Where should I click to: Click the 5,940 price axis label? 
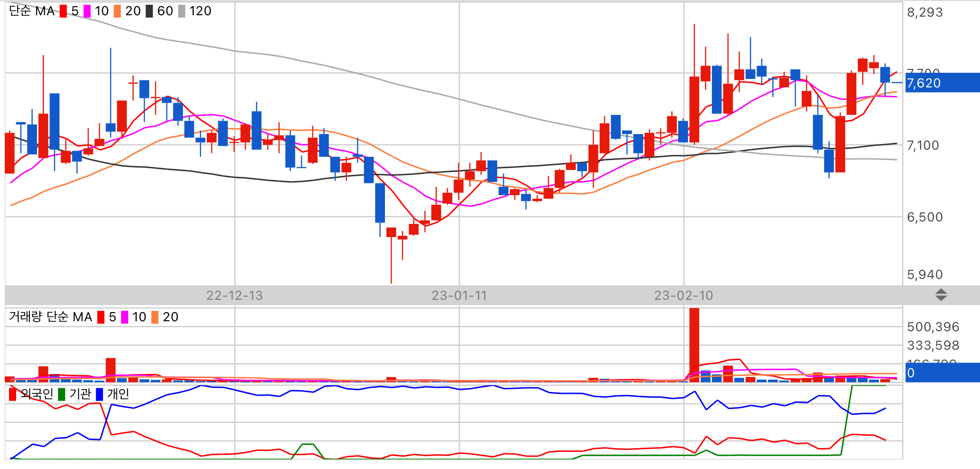point(925,275)
